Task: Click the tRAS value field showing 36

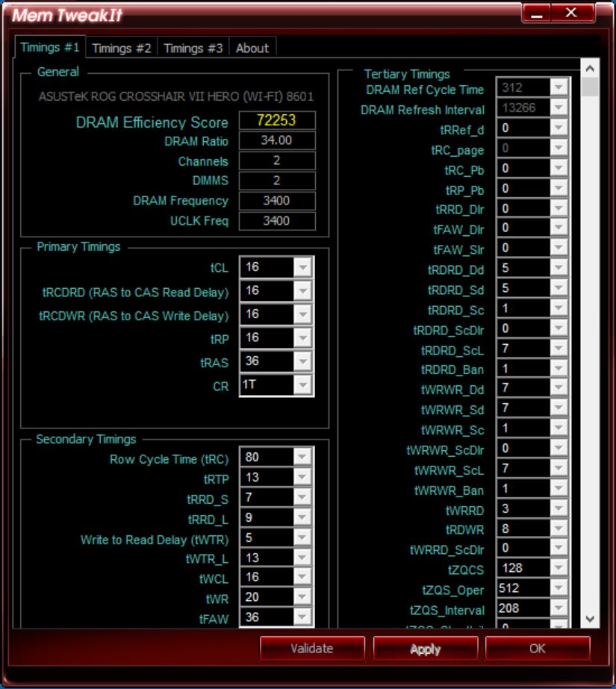Action: 267,361
